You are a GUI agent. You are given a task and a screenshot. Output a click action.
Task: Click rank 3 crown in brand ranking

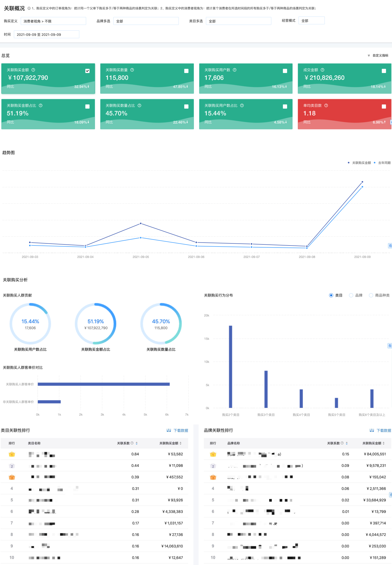pyautogui.click(x=213, y=477)
